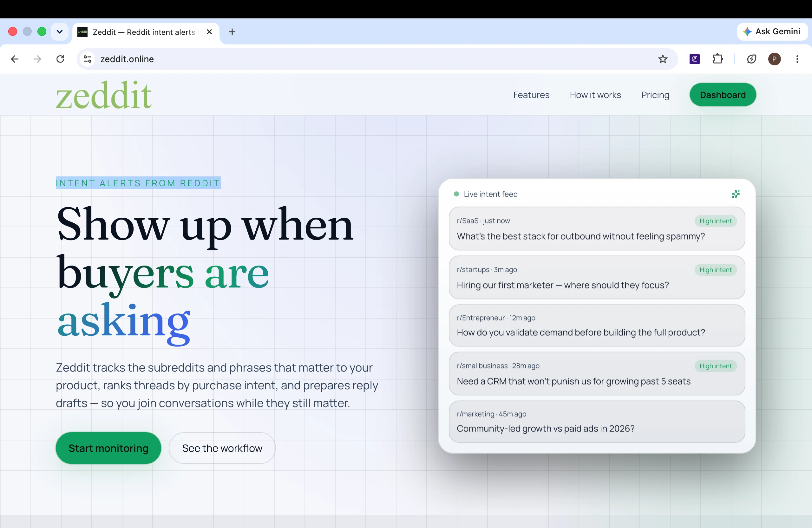This screenshot has height=528, width=812.
Task: View site information icon in address bar
Action: click(88, 59)
